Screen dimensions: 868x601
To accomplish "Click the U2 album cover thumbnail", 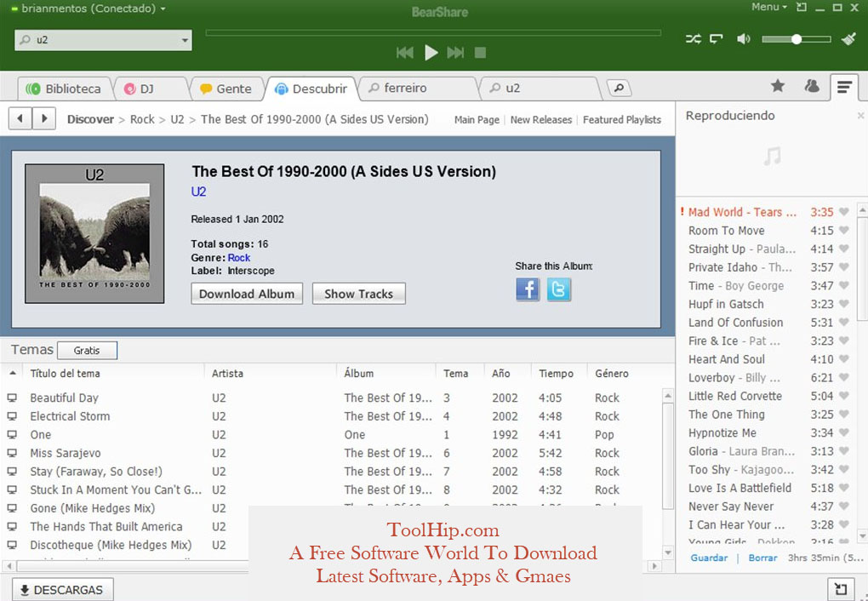I will pyautogui.click(x=94, y=233).
